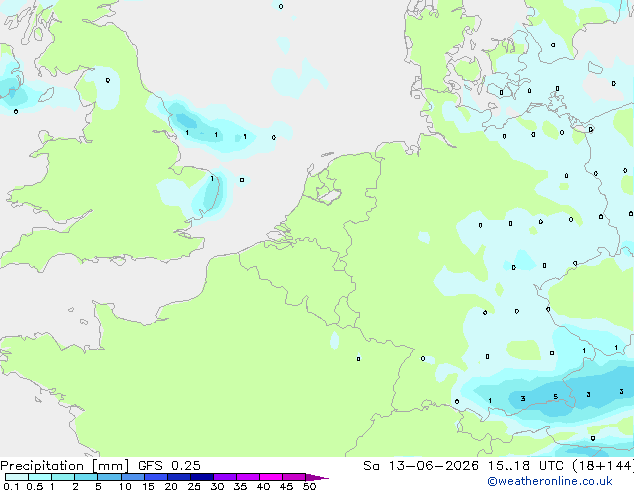This screenshot has width=634, height=490.
Task: Choose the magenta 40 mm legend swatch
Action: click(x=271, y=477)
